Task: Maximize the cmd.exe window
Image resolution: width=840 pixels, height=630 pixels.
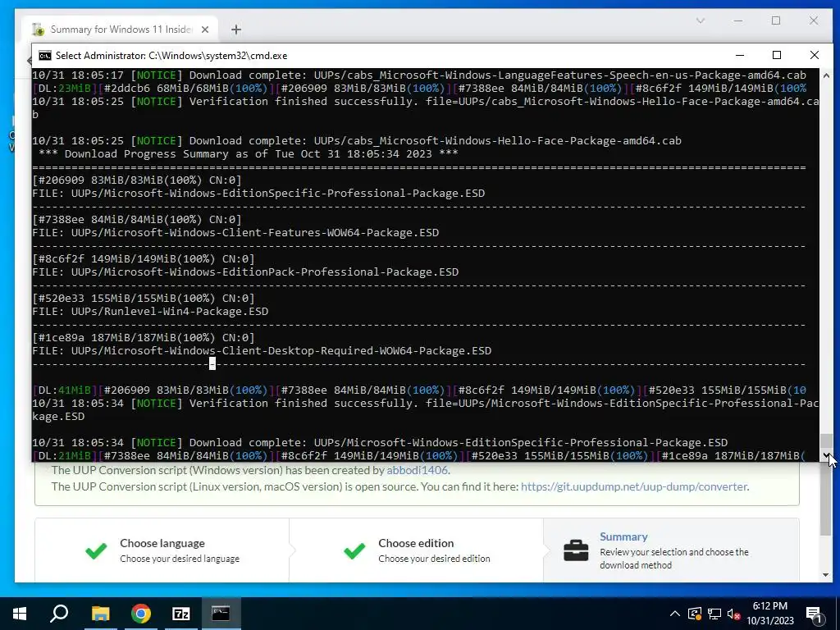Action: pos(777,55)
